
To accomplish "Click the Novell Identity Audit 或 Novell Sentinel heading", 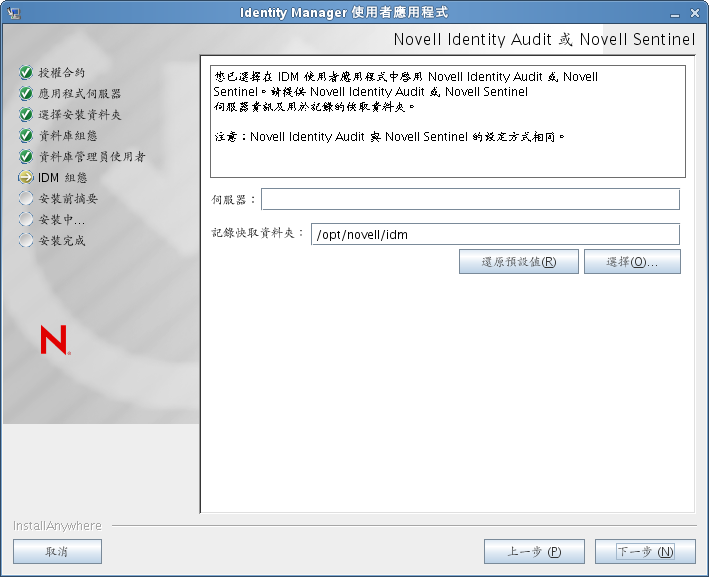I will (x=544, y=39).
